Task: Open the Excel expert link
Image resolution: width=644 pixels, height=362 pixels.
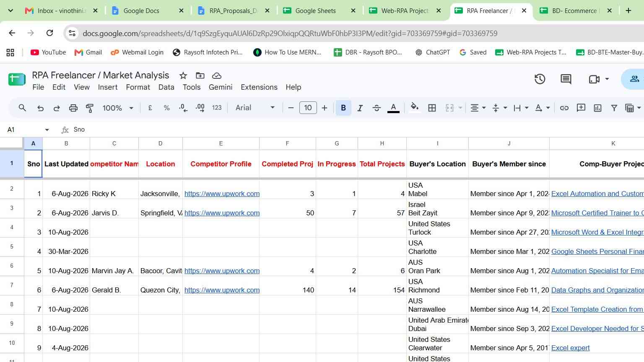Action: pos(570,348)
